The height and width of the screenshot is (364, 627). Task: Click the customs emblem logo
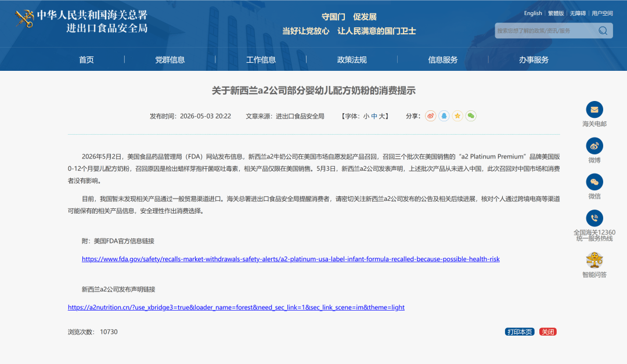24,19
